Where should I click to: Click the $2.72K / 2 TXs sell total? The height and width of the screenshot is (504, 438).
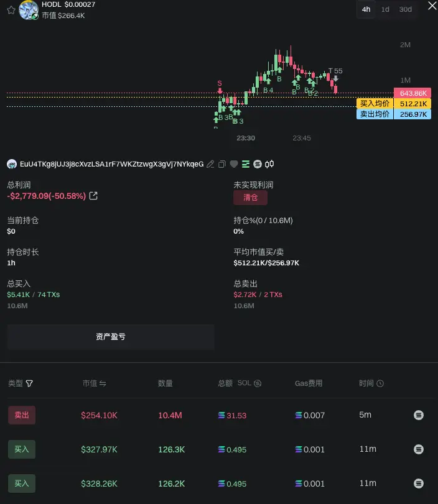pos(258,295)
